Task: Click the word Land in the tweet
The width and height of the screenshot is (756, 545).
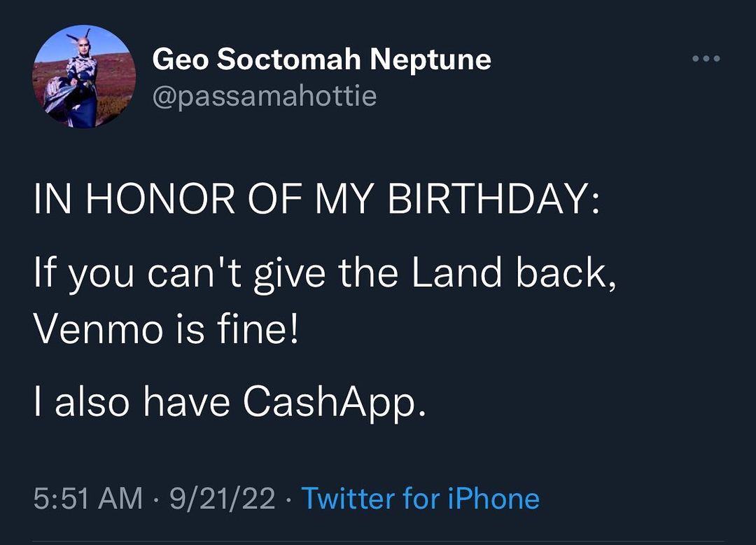Action: tap(456, 274)
